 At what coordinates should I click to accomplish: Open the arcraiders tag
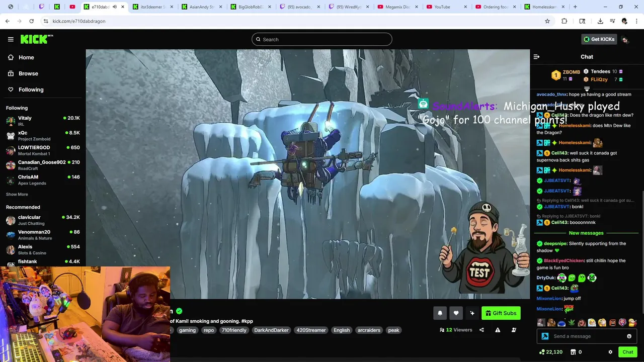click(x=369, y=330)
